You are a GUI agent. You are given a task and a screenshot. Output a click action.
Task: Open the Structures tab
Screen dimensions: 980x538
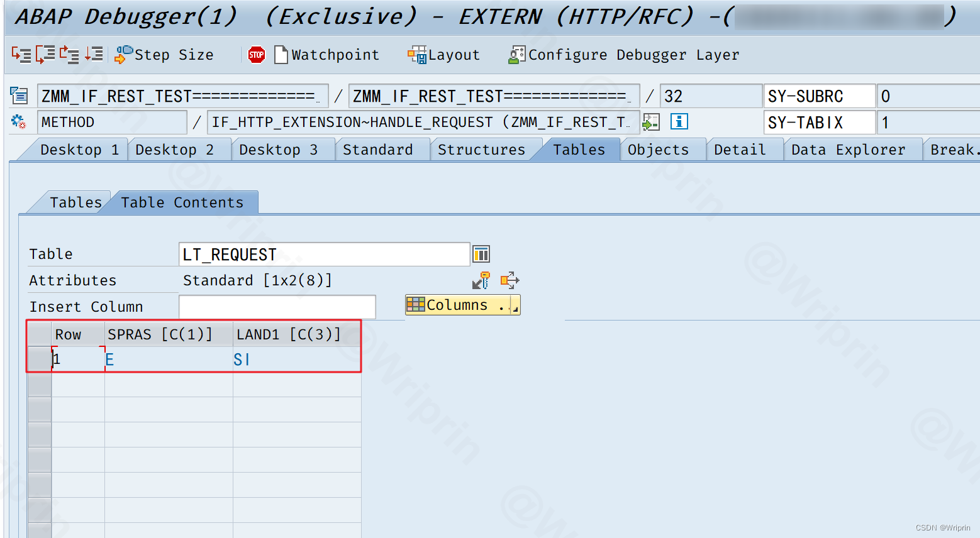(481, 149)
